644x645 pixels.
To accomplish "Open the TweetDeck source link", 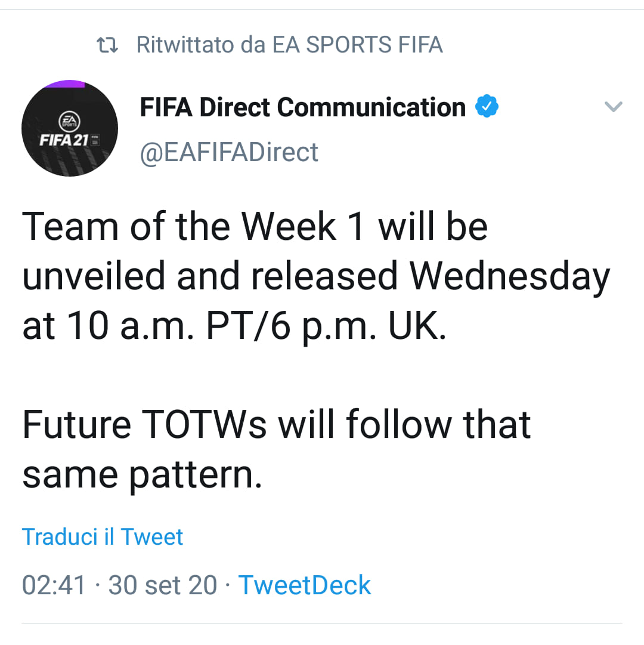I will (305, 585).
